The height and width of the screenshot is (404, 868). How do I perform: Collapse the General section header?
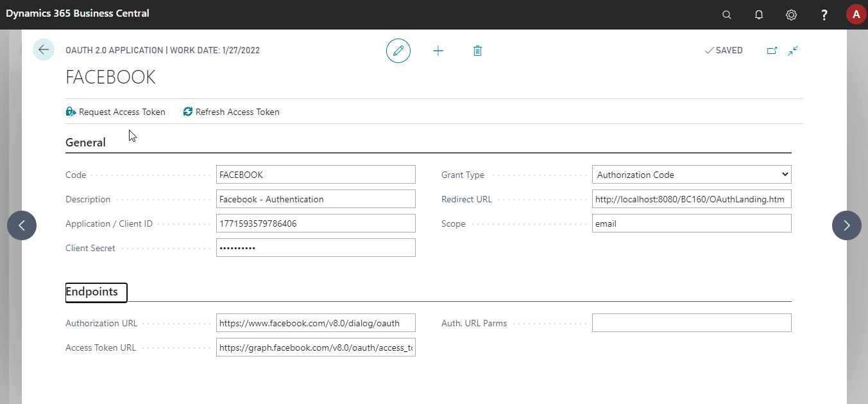(x=85, y=143)
